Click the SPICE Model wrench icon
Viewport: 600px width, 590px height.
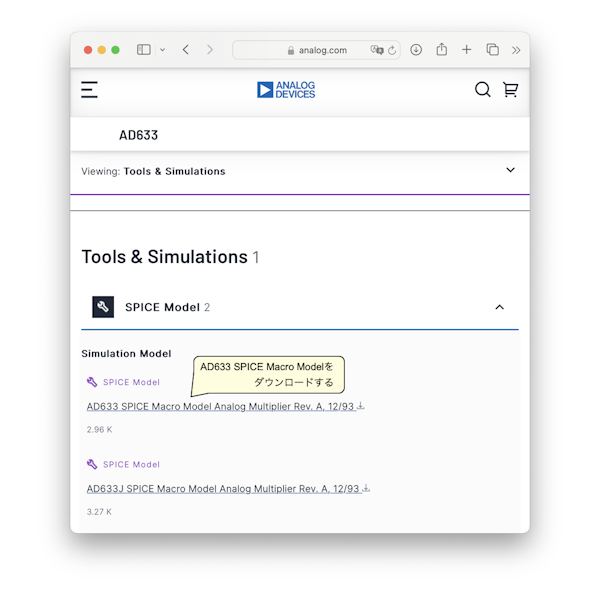[103, 307]
